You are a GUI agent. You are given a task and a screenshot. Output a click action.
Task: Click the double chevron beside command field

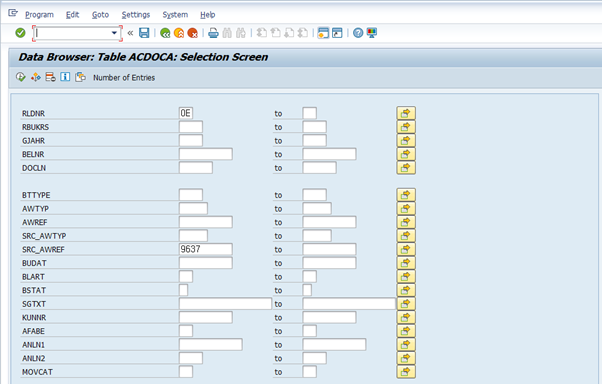click(130, 33)
